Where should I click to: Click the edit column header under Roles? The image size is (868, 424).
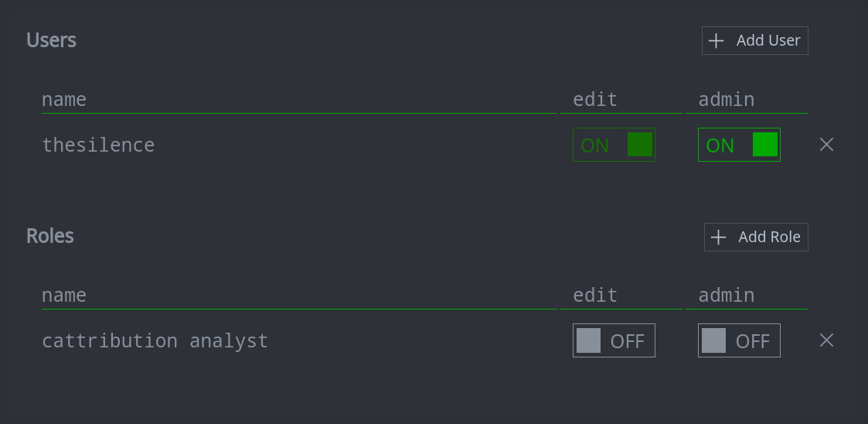[x=595, y=296]
